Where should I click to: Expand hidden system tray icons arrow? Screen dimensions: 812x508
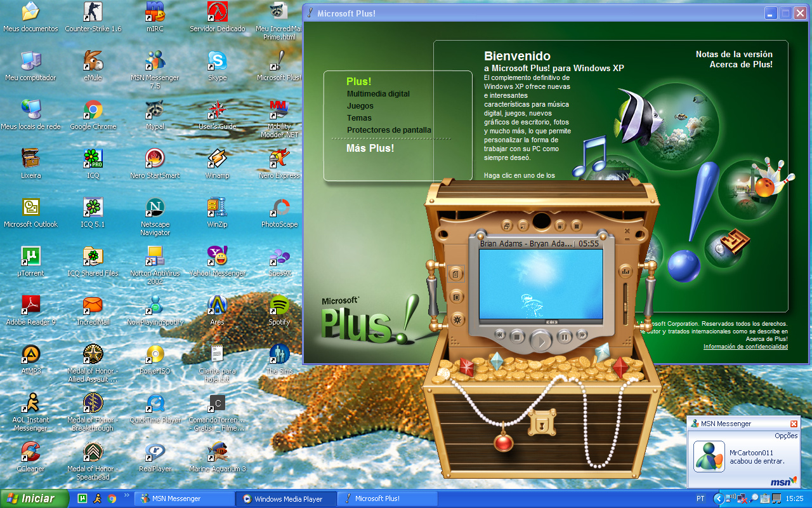coord(719,498)
